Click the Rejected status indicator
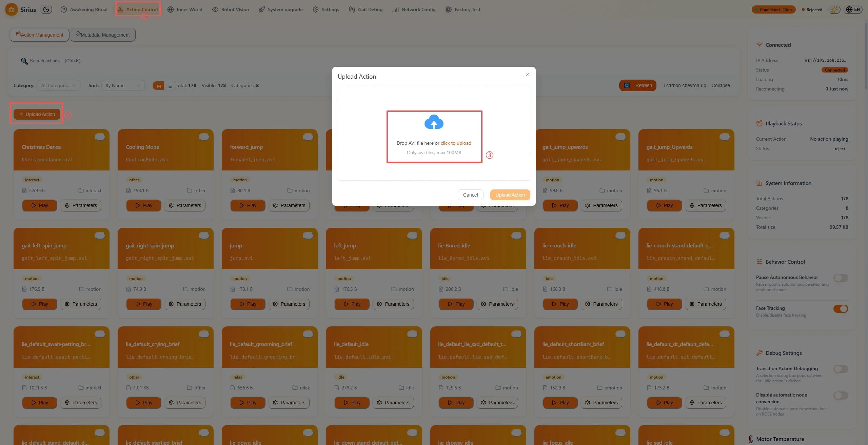The width and height of the screenshot is (868, 445). pyautogui.click(x=812, y=9)
